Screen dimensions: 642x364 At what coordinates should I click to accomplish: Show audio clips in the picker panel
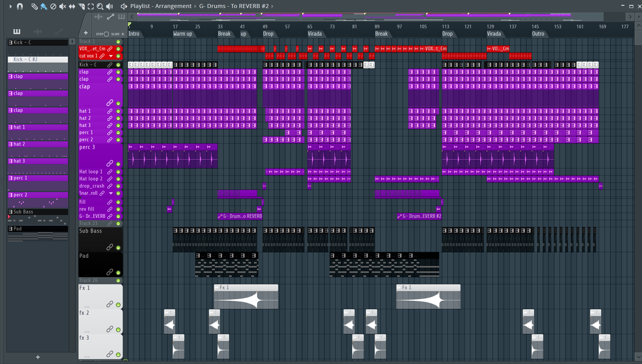tap(38, 31)
